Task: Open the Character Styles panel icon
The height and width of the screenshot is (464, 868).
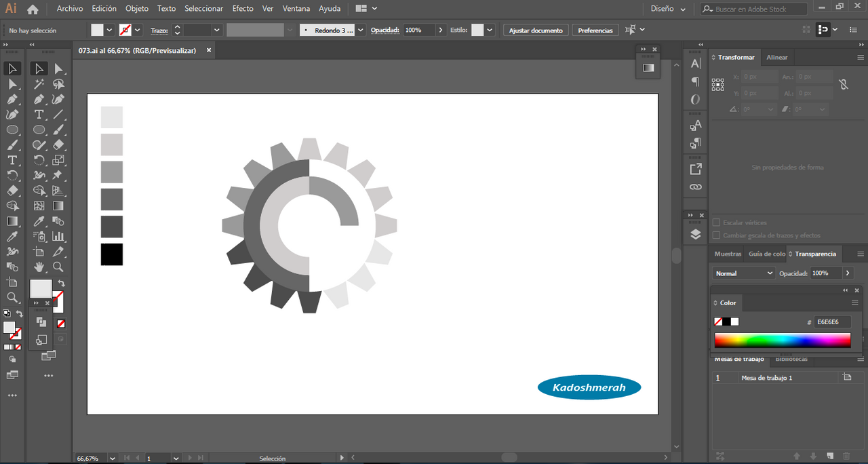Action: [x=695, y=125]
